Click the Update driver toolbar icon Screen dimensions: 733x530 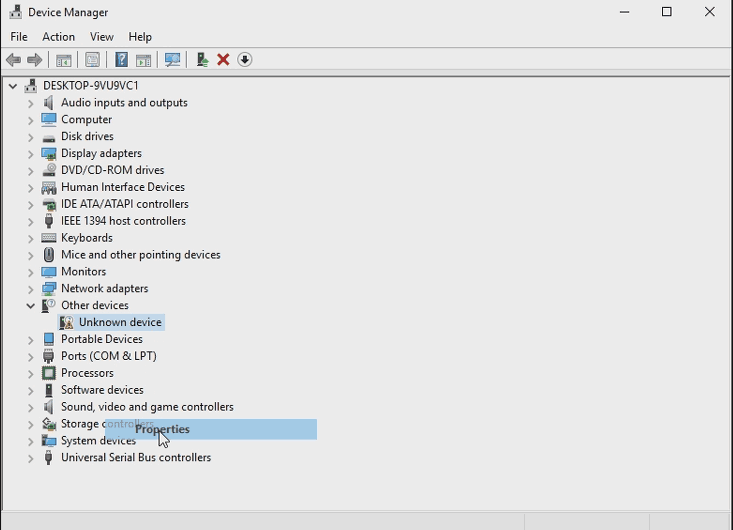[202, 60]
